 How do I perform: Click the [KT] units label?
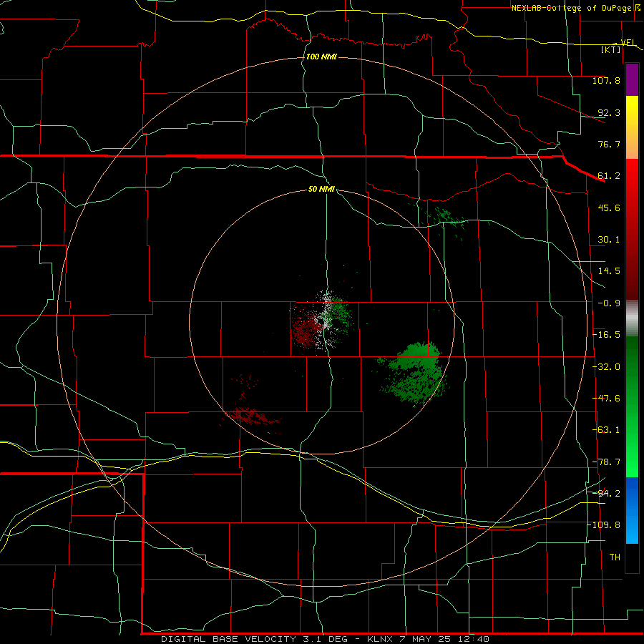(611, 49)
